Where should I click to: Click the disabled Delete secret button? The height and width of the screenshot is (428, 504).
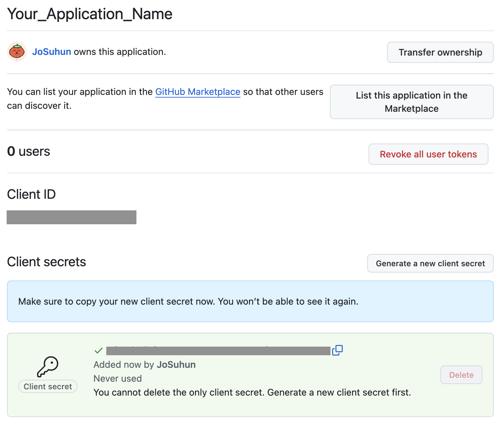[x=461, y=375]
